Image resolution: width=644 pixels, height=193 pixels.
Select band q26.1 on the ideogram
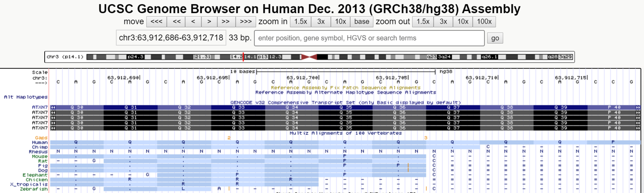(x=489, y=57)
